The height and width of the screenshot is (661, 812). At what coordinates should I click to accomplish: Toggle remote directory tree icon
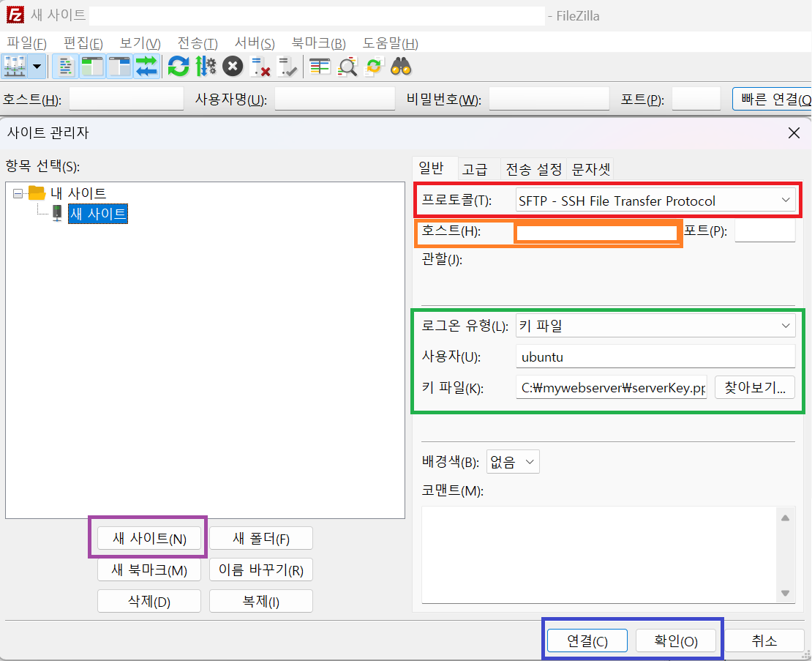click(120, 67)
